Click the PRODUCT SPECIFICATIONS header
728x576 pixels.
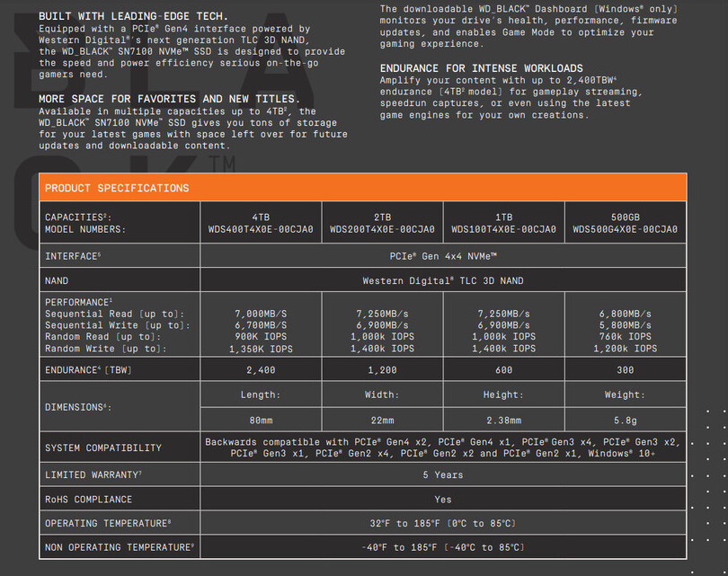(117, 188)
